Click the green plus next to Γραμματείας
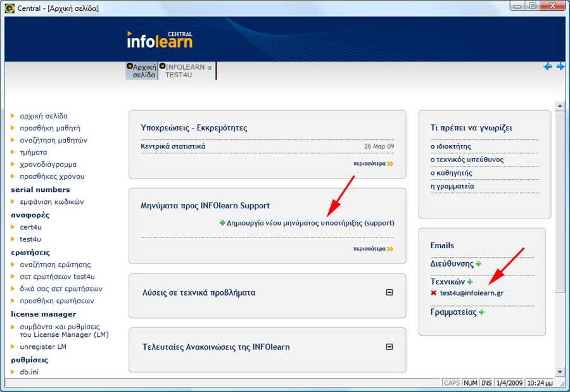This screenshot has width=570, height=392. 481,312
